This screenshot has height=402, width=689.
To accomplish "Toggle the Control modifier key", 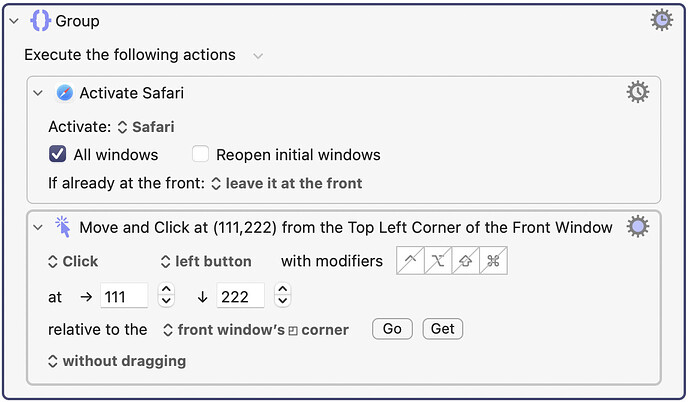I will 411,261.
